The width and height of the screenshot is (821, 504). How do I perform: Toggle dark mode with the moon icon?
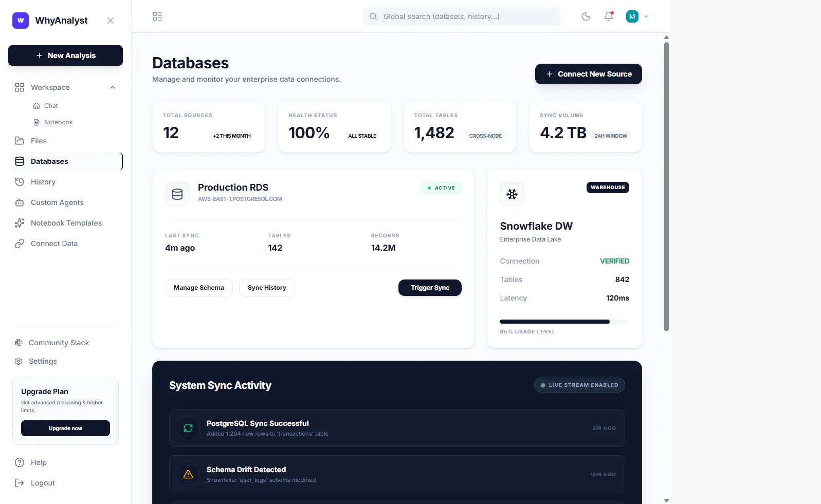pos(586,16)
